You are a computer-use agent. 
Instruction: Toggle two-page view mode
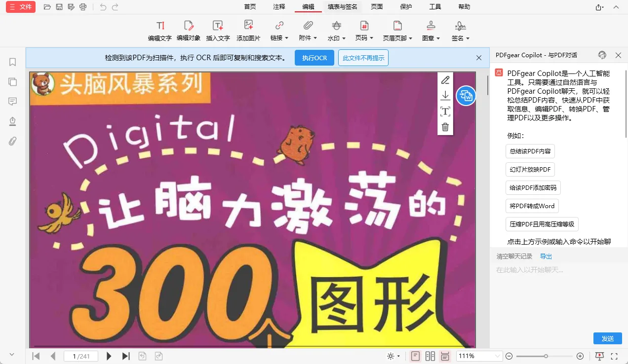(430, 356)
